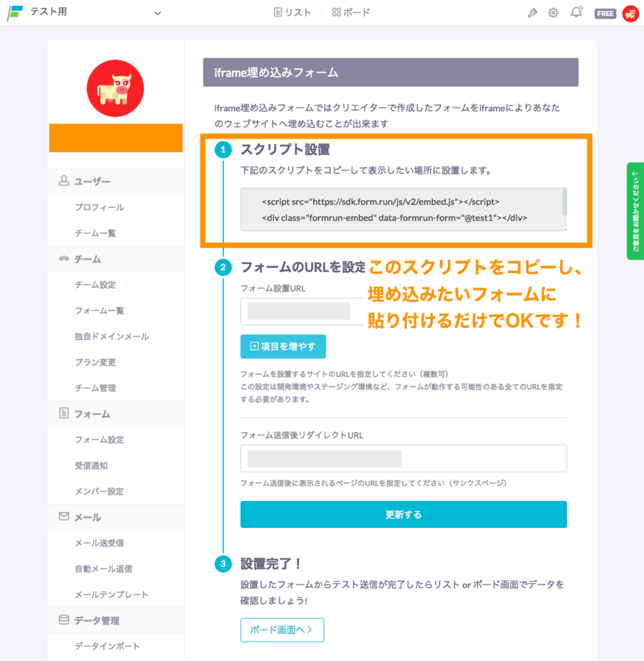Open 独自ドメインメール in sidebar
The width and height of the screenshot is (644, 661).
[112, 336]
